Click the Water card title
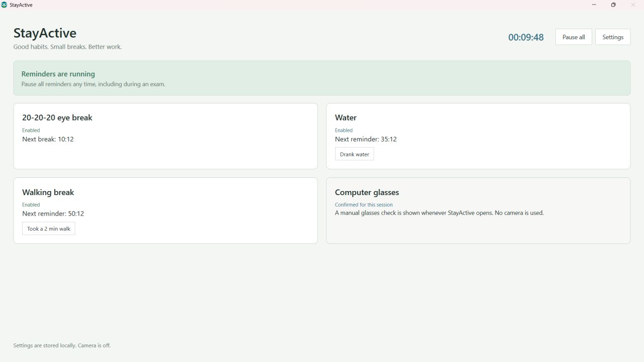644x362 pixels. pyautogui.click(x=346, y=118)
